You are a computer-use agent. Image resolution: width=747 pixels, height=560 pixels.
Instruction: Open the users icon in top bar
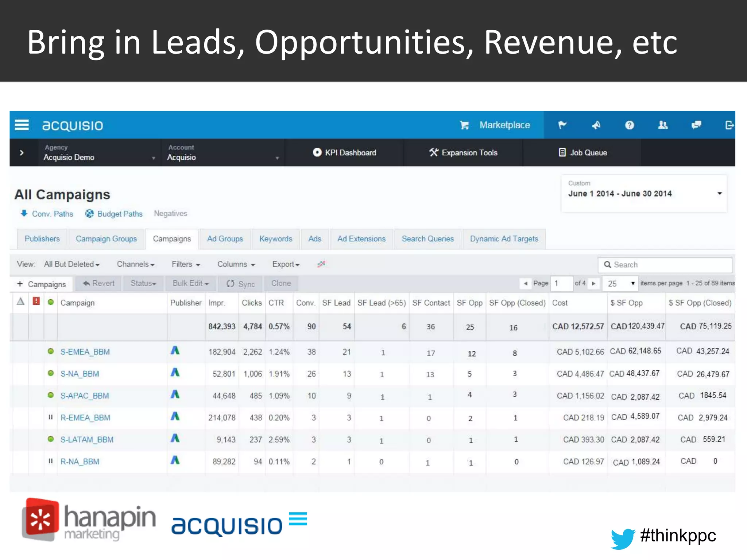point(663,125)
